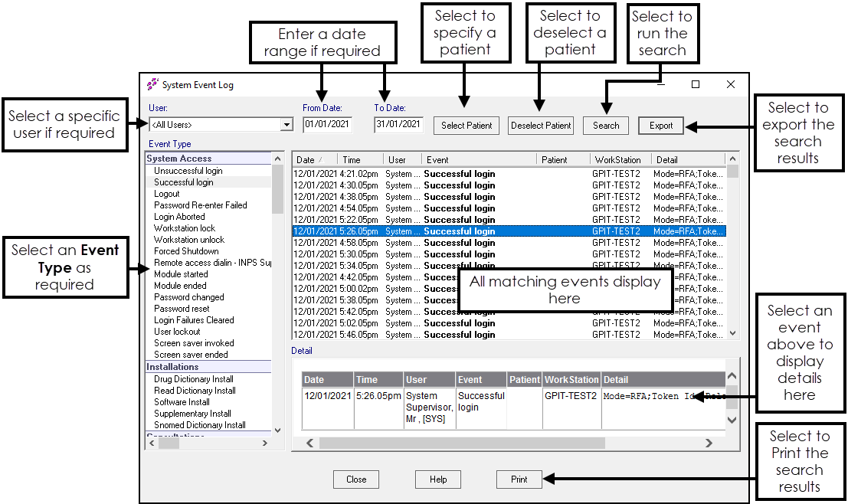The height and width of the screenshot is (504, 848).
Task: Export the search results
Action: pos(660,126)
